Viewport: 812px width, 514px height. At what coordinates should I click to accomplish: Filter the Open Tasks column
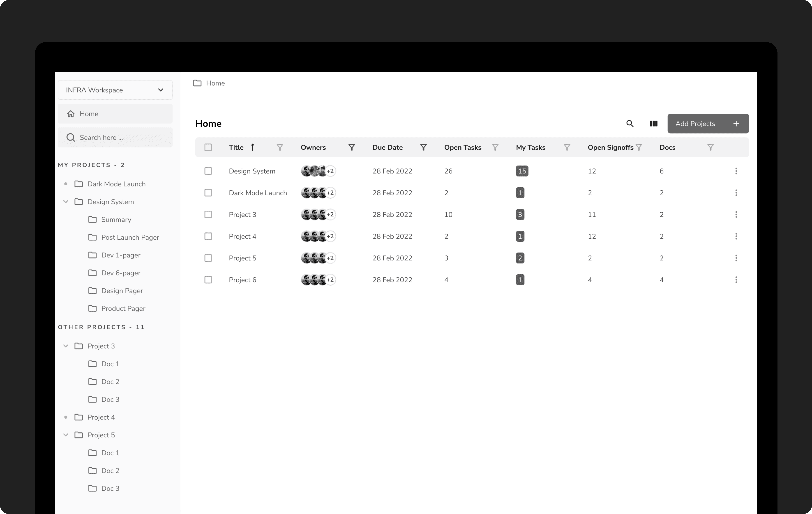[x=495, y=147]
